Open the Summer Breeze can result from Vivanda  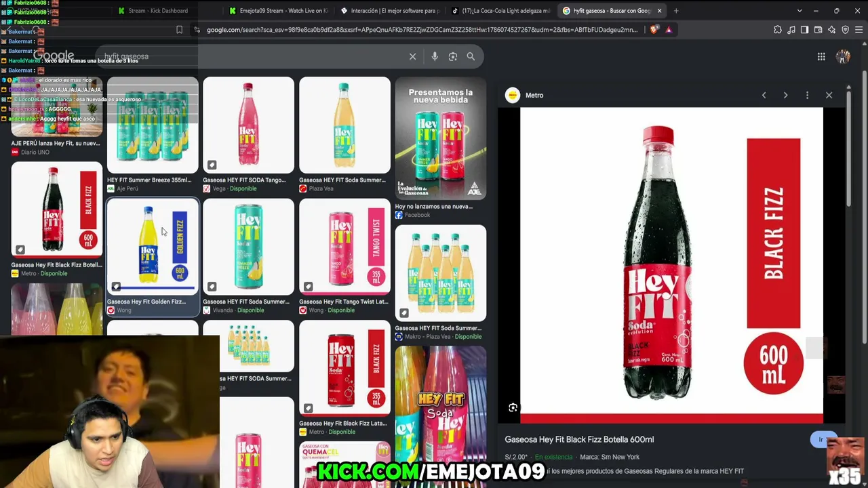(248, 247)
